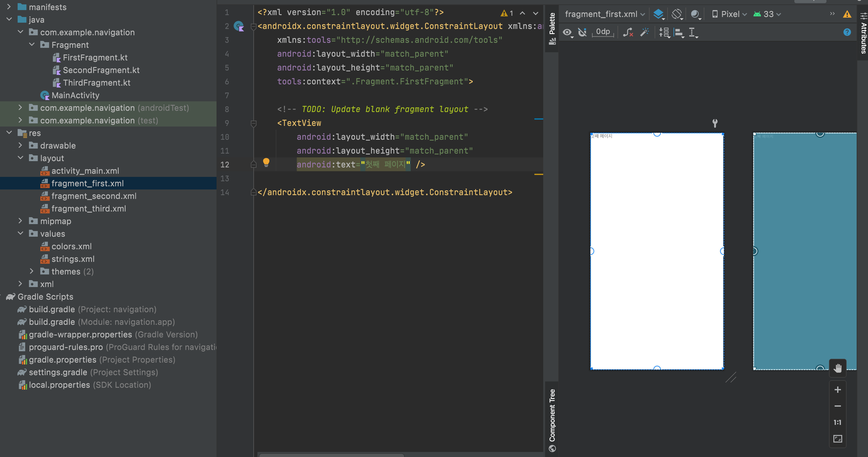Click the blue help question mark icon
This screenshot has height=457, width=868.
tap(847, 32)
